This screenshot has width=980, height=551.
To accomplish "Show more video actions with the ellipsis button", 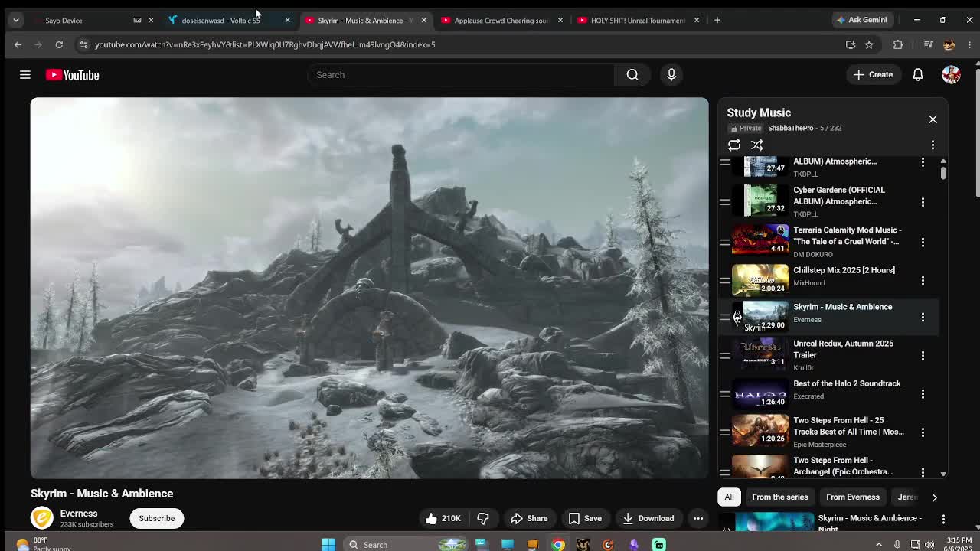I will coord(698,518).
